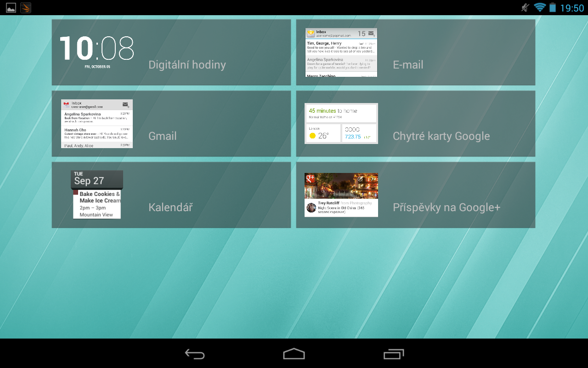Tap the compose mail icon in E-mail preview
The width and height of the screenshot is (588, 368).
(x=371, y=34)
